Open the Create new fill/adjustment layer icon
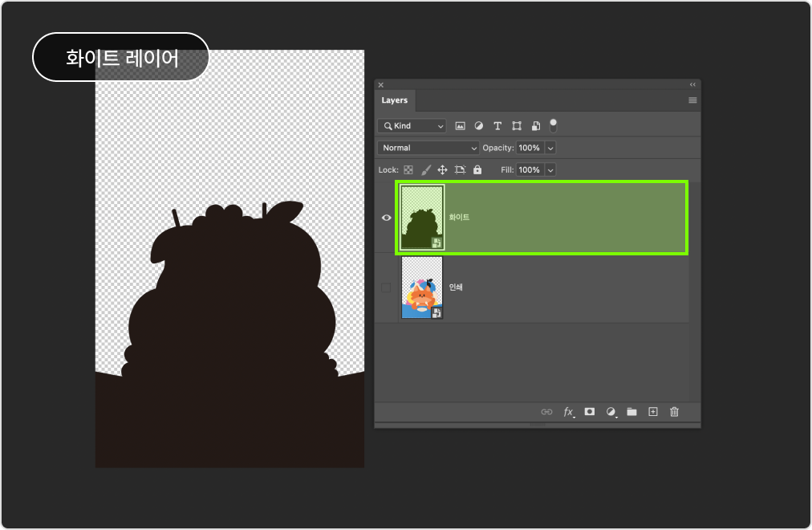Image resolution: width=812 pixels, height=530 pixels. 610,411
